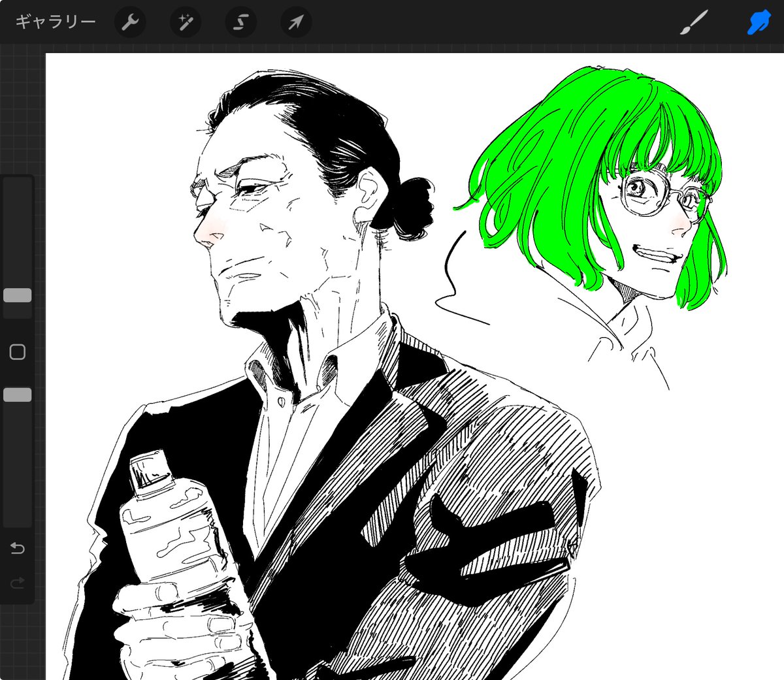Screen dimensions: 784x680
Task: Activate the Selection tool (S icon)
Action: pyautogui.click(x=240, y=23)
